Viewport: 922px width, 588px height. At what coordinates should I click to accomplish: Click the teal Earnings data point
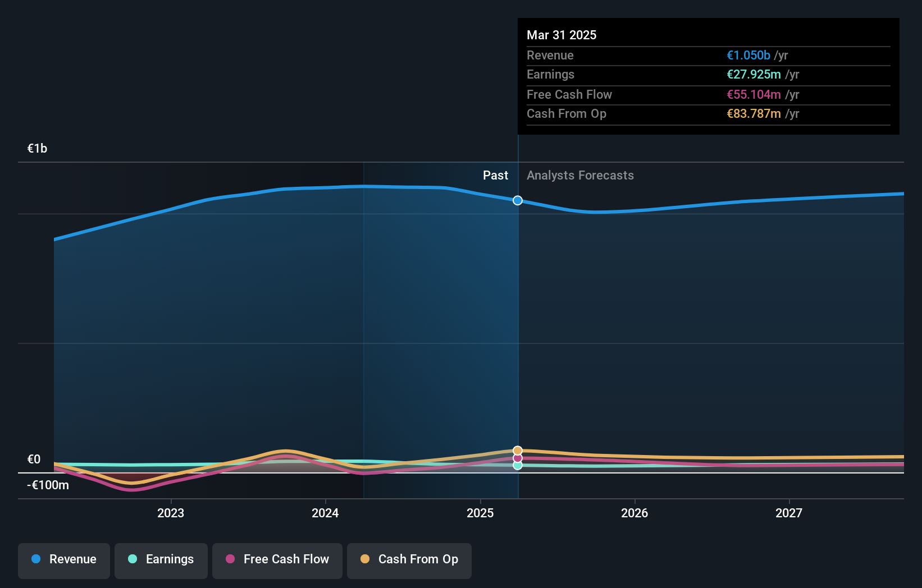pos(518,465)
